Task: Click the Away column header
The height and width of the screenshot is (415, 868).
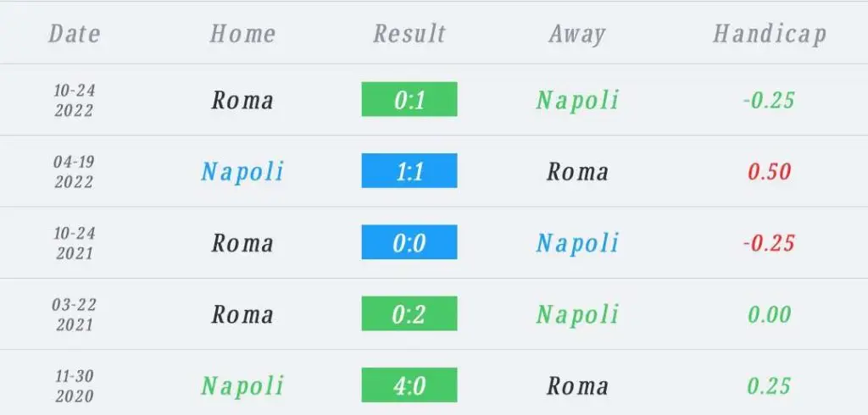Action: point(576,35)
